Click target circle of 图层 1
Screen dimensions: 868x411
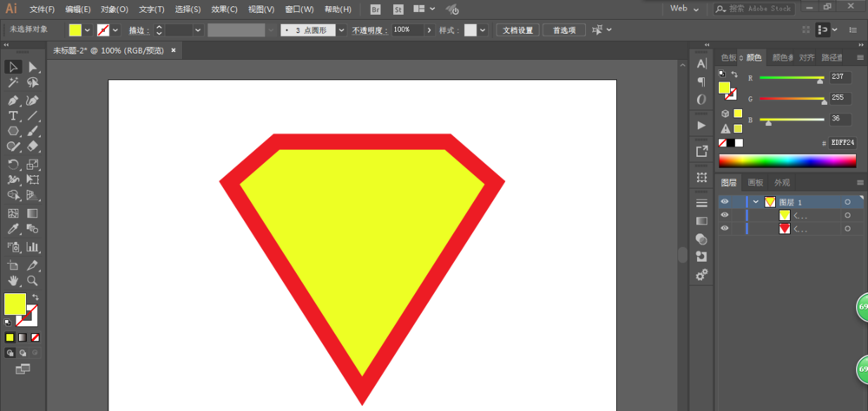pyautogui.click(x=847, y=202)
